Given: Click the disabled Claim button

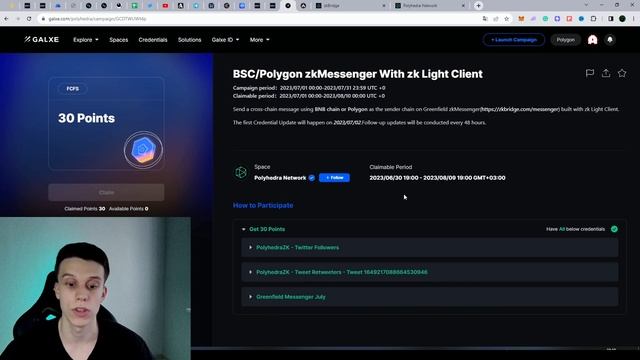Looking at the screenshot, I should [x=106, y=192].
